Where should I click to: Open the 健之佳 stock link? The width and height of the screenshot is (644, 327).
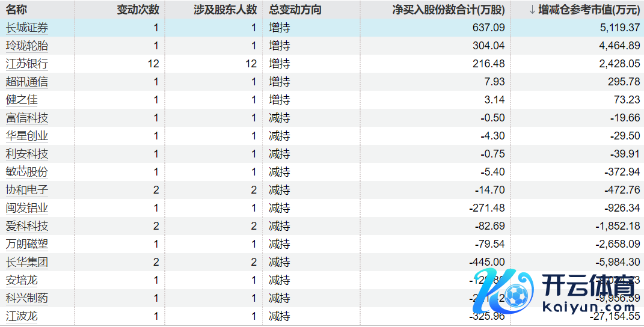22,100
